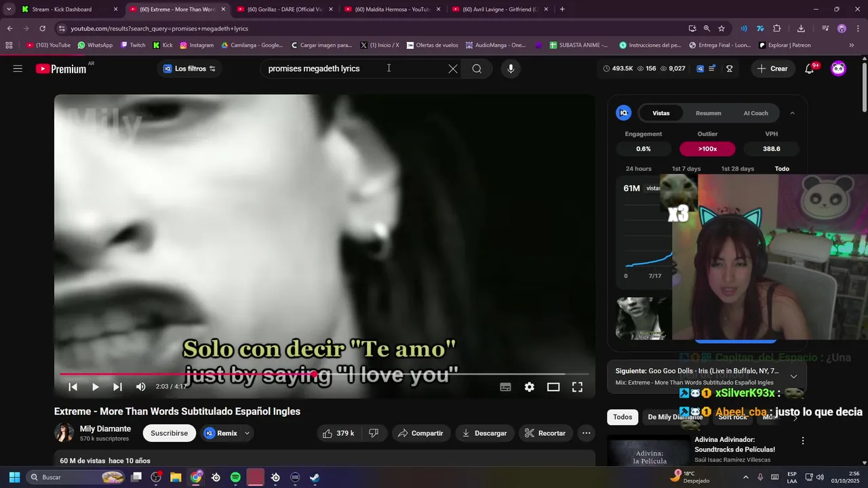Go to YouTube Premium home logo
The image size is (868, 488).
click(62, 68)
